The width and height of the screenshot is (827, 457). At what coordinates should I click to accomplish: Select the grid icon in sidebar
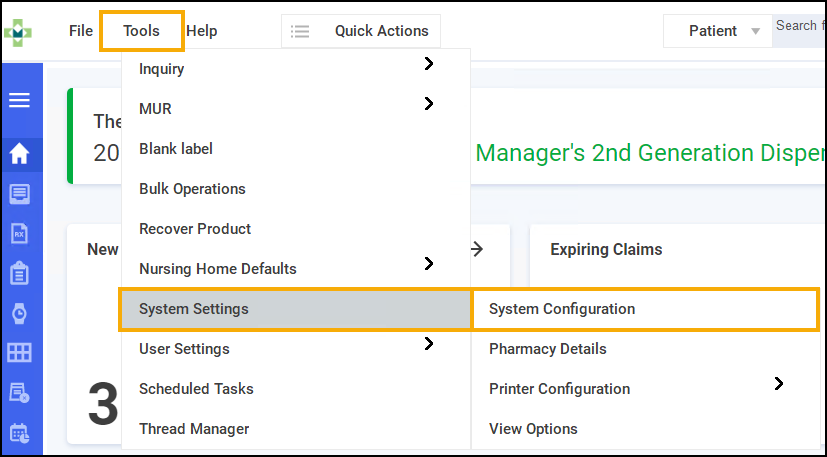pyautogui.click(x=19, y=353)
